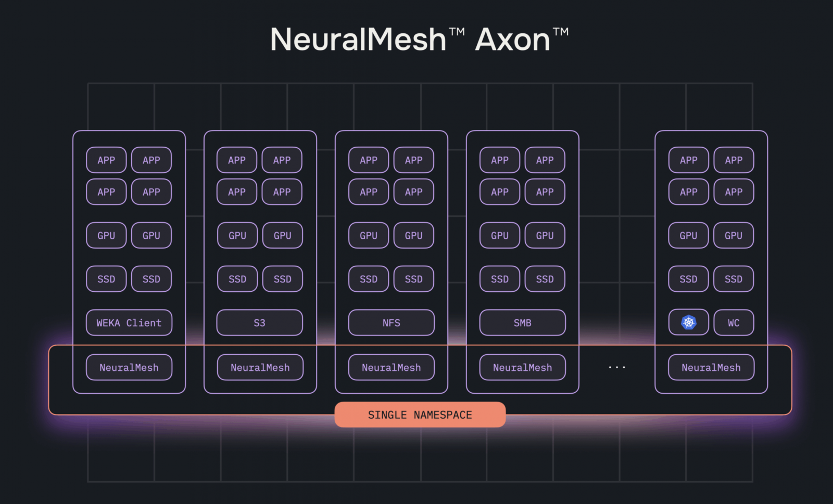This screenshot has width=833, height=504.
Task: Select NeuralMesh box under WEKA Client
Action: tap(129, 367)
